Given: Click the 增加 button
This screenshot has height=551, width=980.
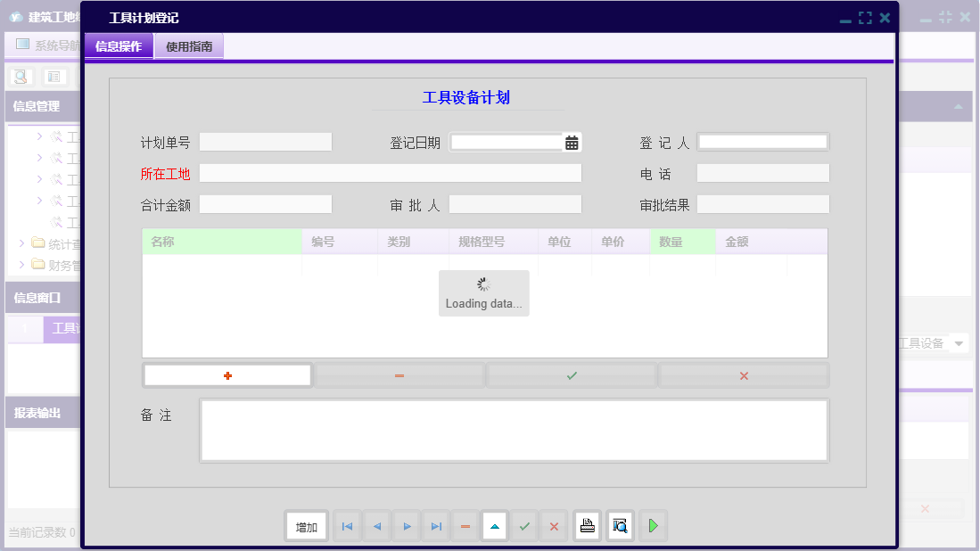Looking at the screenshot, I should [306, 526].
